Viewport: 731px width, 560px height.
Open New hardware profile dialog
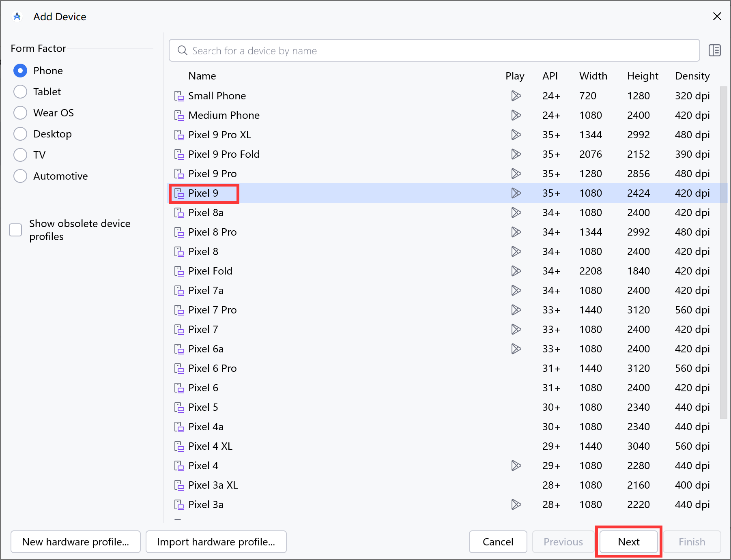click(x=75, y=542)
